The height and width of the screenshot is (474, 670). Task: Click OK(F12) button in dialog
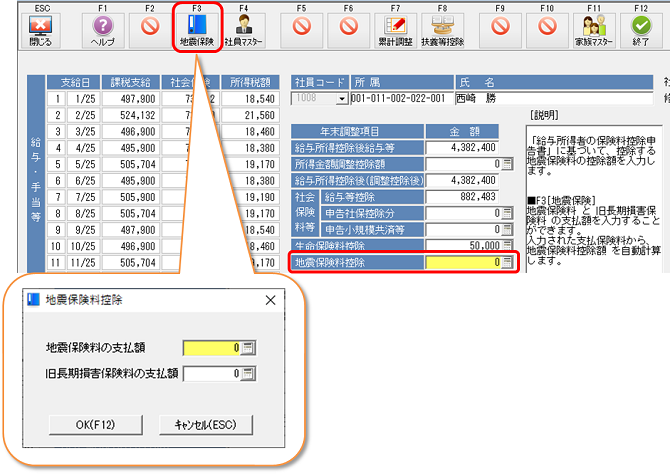click(97, 424)
